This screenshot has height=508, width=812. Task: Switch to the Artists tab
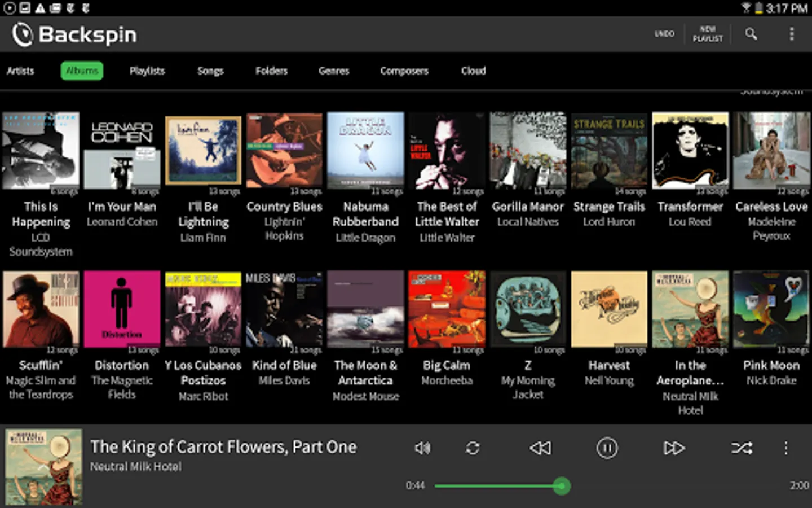click(x=20, y=71)
